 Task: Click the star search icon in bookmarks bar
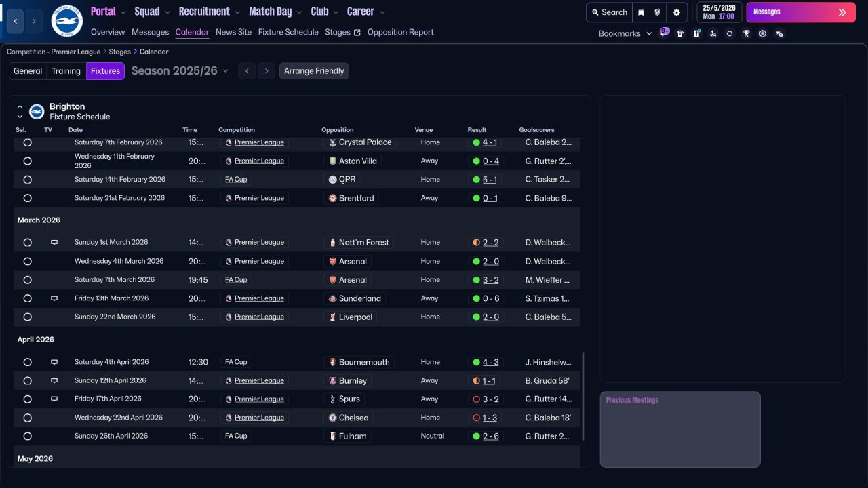point(779,33)
